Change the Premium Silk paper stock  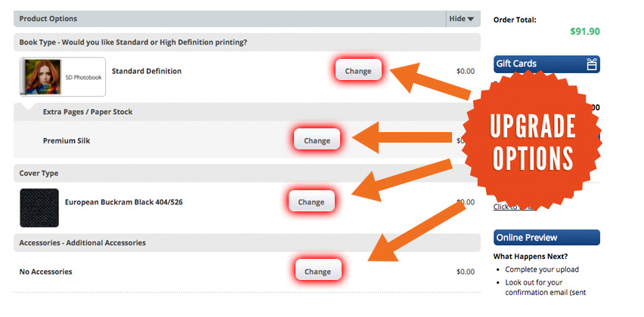(317, 140)
